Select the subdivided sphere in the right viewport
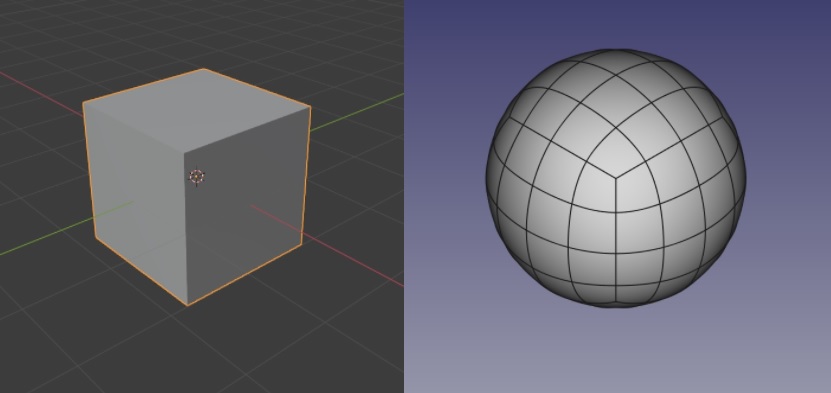Viewport: 831px width, 393px height. click(616, 178)
